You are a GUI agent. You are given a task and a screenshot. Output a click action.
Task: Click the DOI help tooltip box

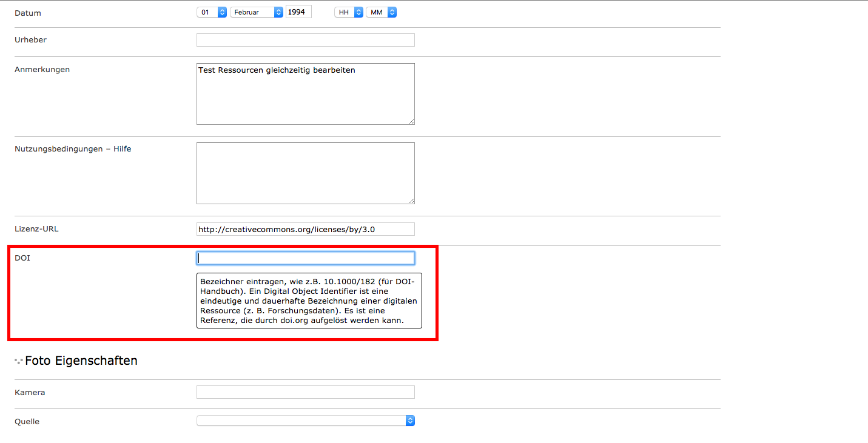[309, 301]
